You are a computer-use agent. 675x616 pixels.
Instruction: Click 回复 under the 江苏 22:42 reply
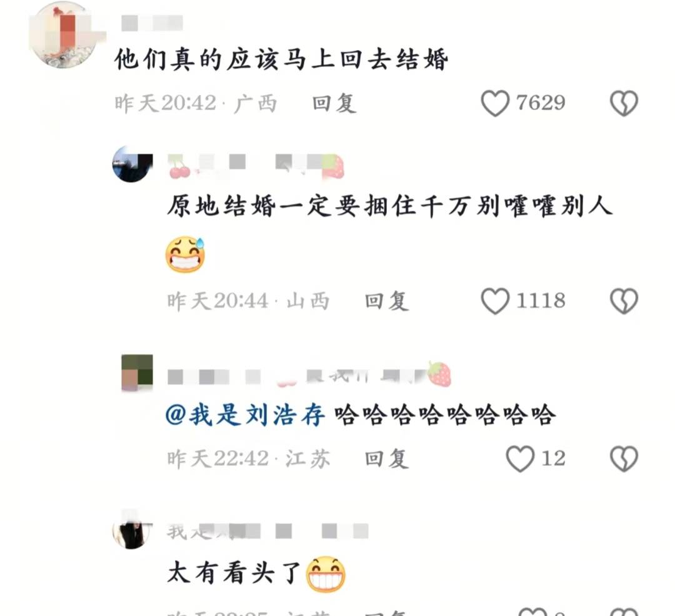[x=387, y=458]
